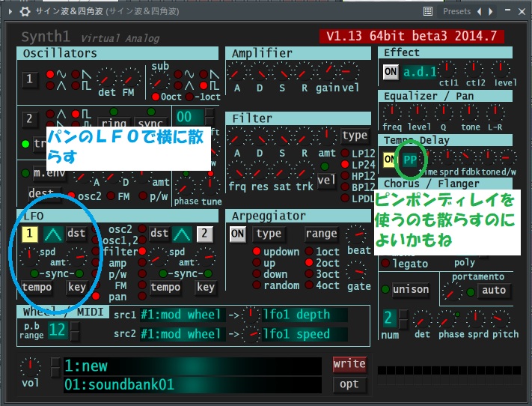The width and height of the screenshot is (532, 406).
Task: Open LFO 1 dst destination button
Action: pos(76,234)
